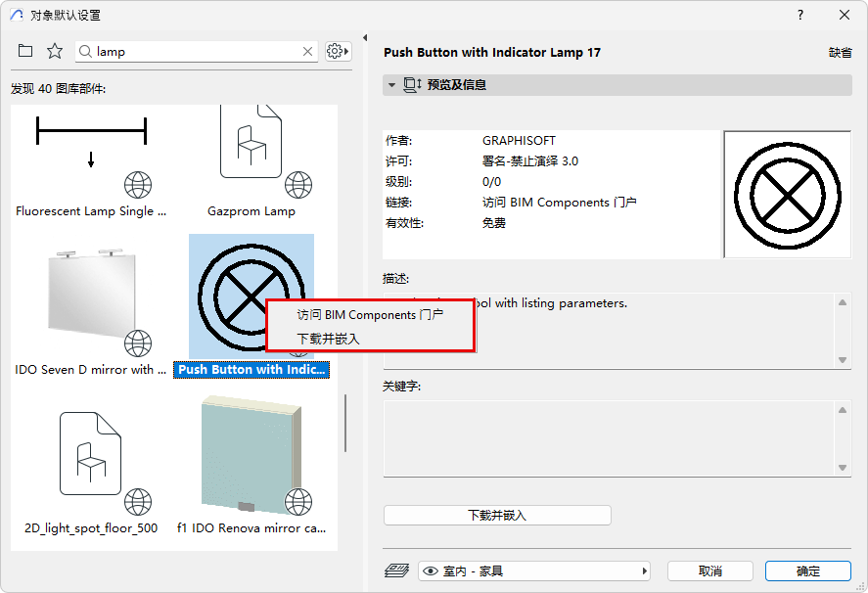Open the folder view icon
Image resolution: width=868 pixels, height=593 pixels.
[25, 51]
